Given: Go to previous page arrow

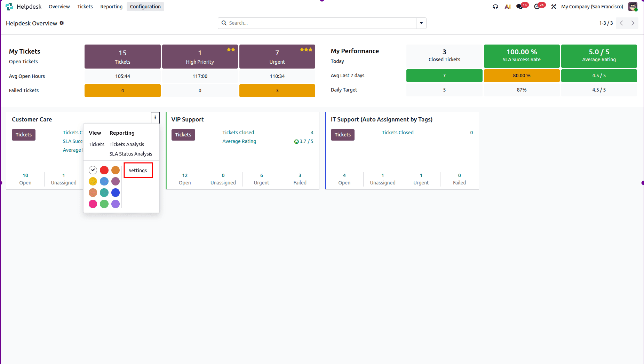Looking at the screenshot, I should [621, 23].
